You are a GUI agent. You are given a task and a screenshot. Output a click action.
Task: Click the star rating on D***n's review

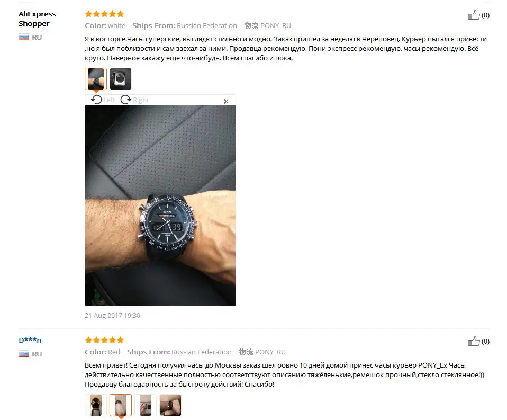click(x=104, y=339)
